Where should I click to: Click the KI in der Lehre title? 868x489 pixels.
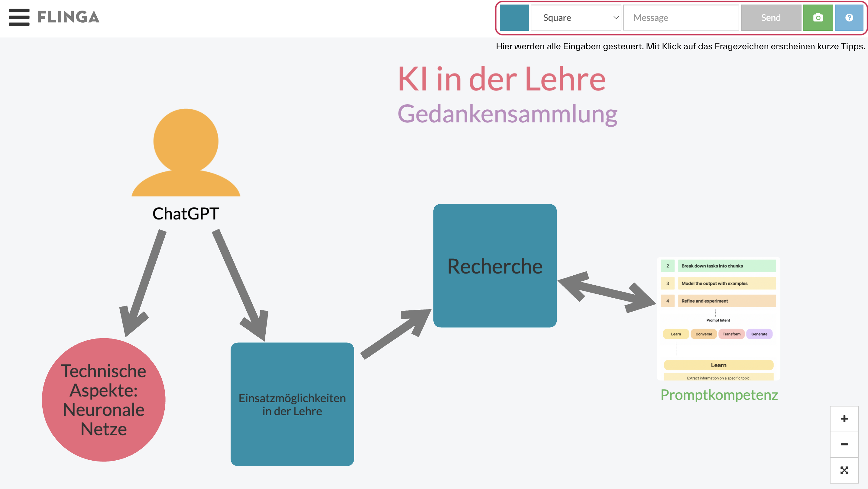(x=502, y=79)
